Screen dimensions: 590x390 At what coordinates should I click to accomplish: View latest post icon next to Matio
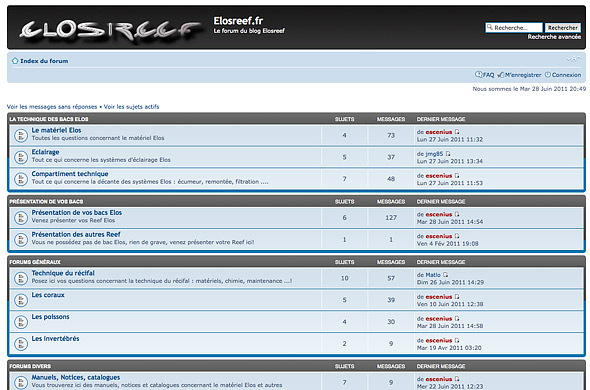click(446, 275)
